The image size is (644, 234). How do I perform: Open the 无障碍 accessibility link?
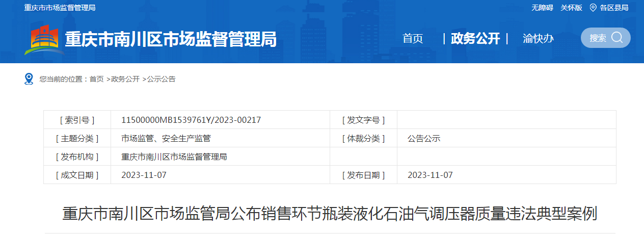click(x=543, y=8)
